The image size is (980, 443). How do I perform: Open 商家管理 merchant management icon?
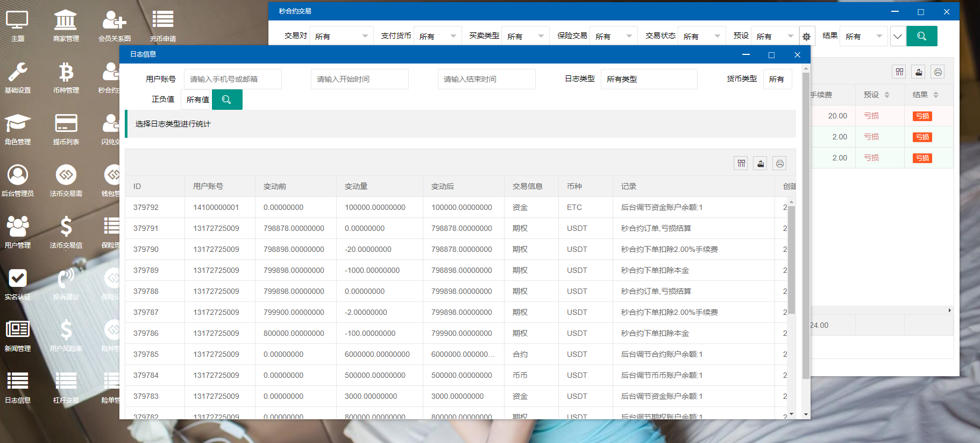tap(66, 25)
